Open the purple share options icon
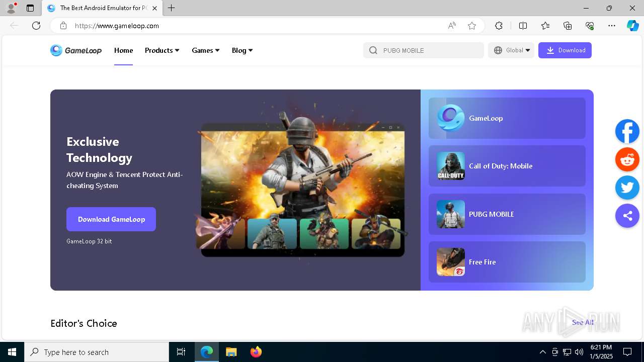 pos(627,216)
